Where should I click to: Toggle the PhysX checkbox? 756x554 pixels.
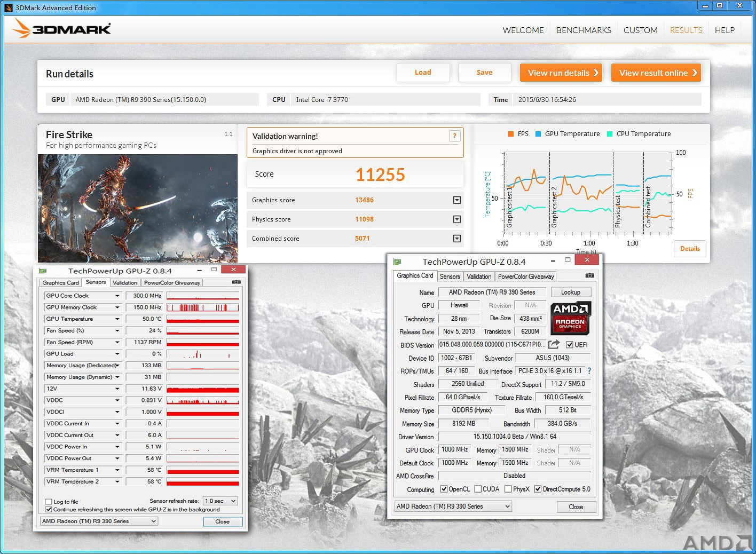(x=508, y=489)
